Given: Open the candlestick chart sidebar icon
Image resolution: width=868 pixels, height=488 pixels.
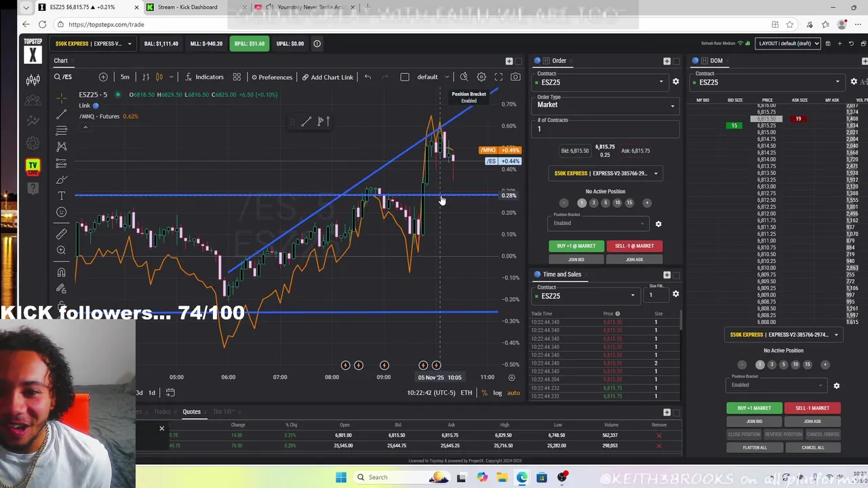Looking at the screenshot, I should 33,81.
